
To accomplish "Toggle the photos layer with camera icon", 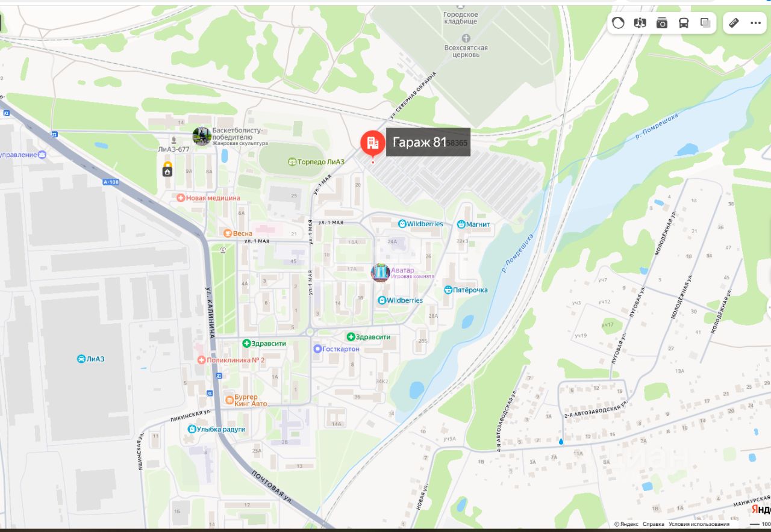I will (x=662, y=23).
